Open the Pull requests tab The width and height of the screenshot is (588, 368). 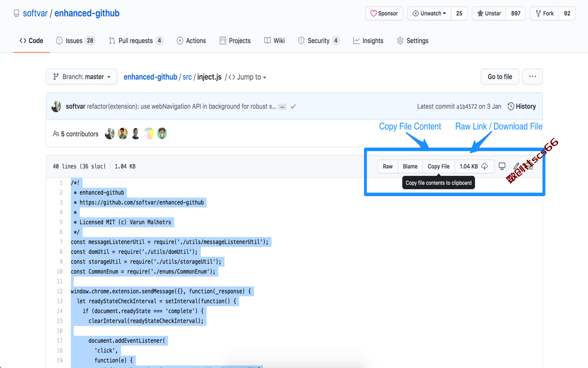click(x=136, y=41)
